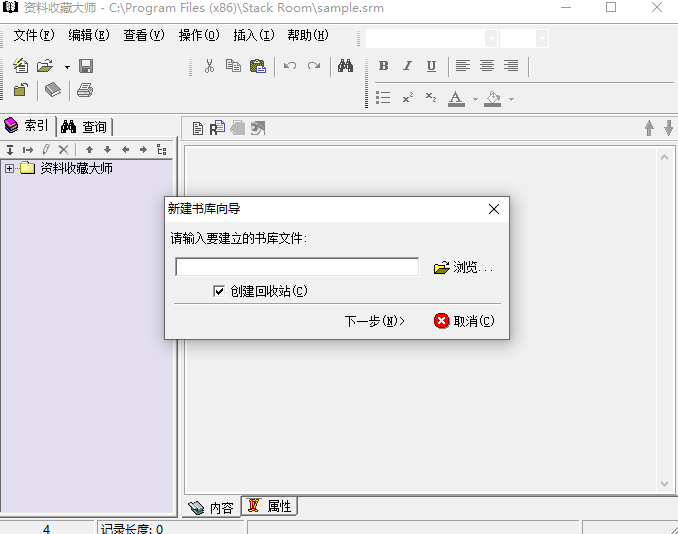
Task: Open the dropdown arrow beside open folder
Action: [67, 67]
